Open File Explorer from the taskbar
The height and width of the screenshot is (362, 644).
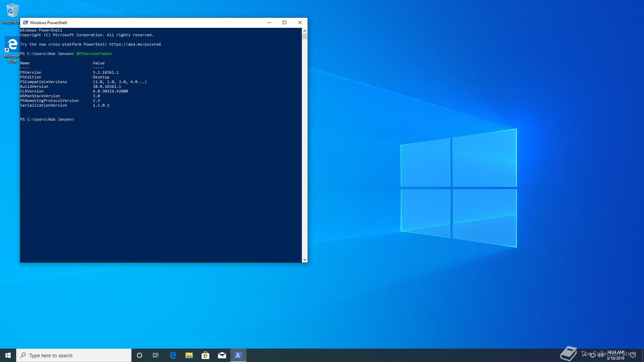pyautogui.click(x=189, y=355)
